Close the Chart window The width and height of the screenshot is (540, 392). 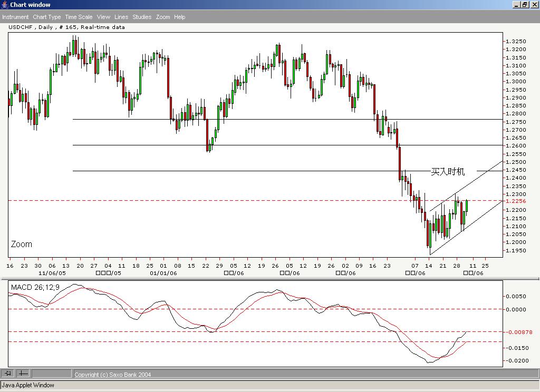(x=534, y=5)
